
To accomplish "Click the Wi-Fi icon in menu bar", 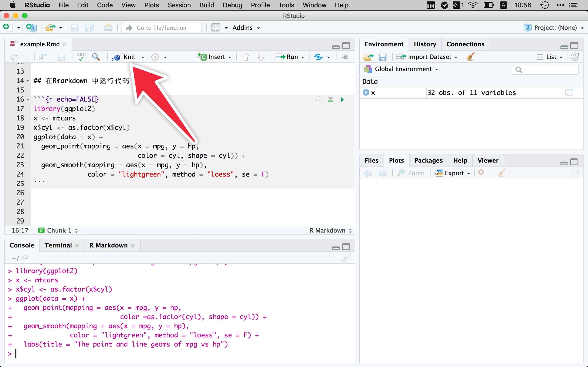I will (473, 5).
